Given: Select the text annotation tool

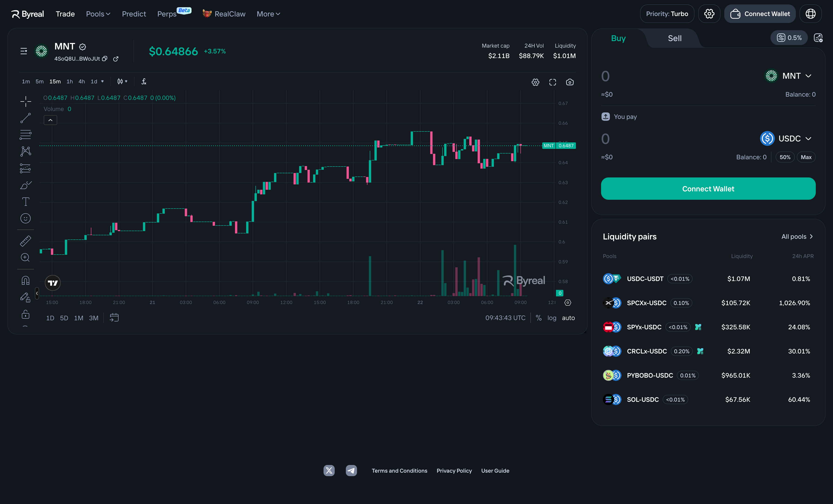Looking at the screenshot, I should pyautogui.click(x=25, y=202).
